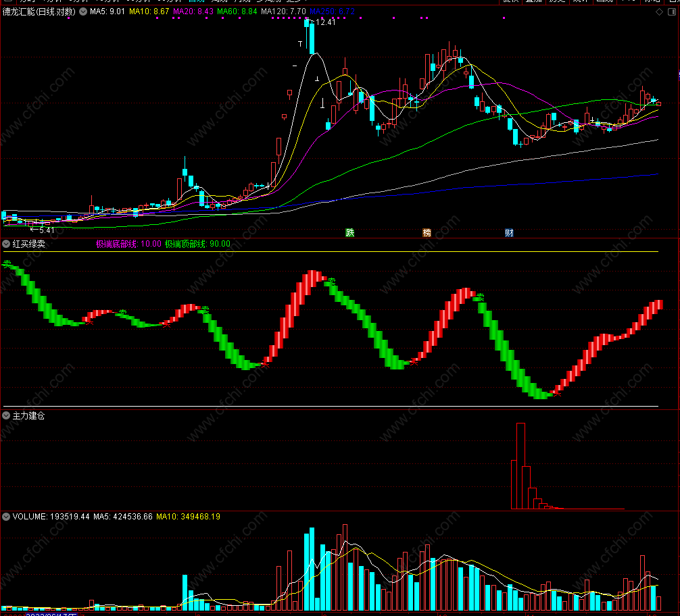The width and height of the screenshot is (680, 616).
Task: Click the blue MA250: 6.72 label
Action: coord(332,11)
